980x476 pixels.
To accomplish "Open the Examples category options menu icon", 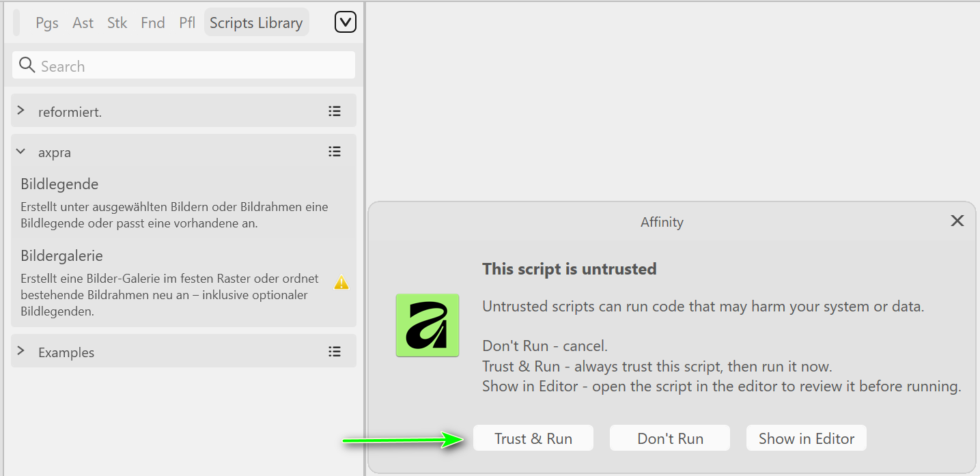I will tap(335, 351).
